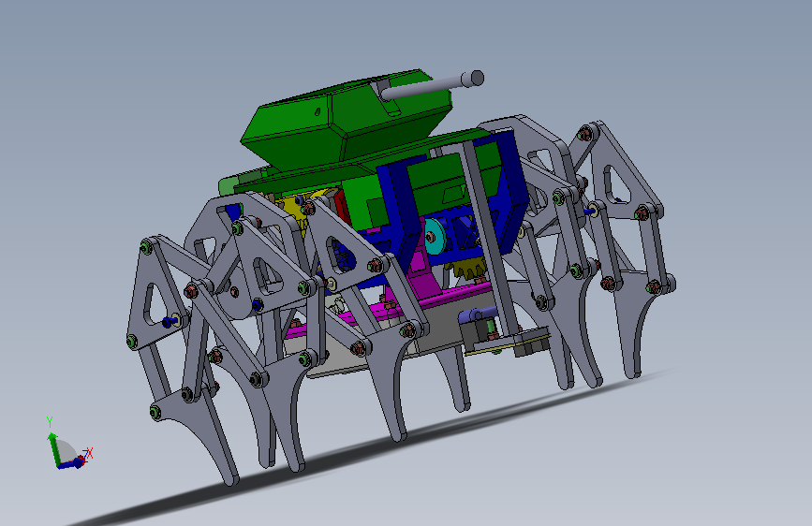Select the green turret body on top

[x=346, y=120]
